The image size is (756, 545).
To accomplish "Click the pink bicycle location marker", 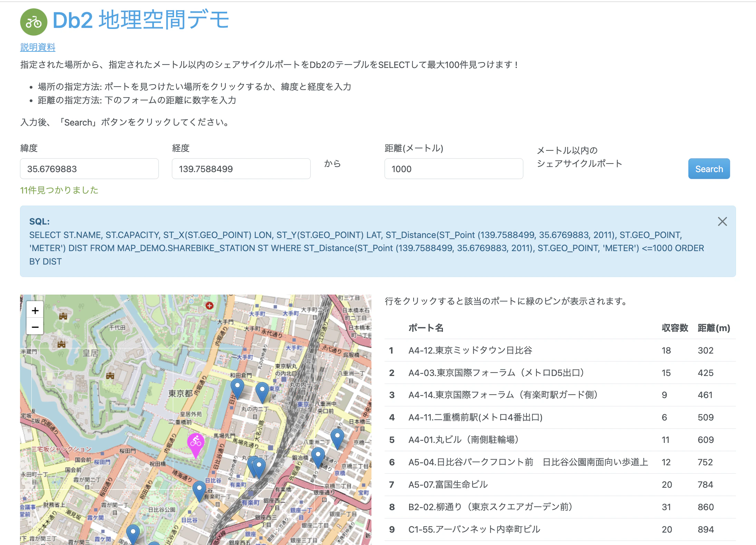I will (x=196, y=446).
